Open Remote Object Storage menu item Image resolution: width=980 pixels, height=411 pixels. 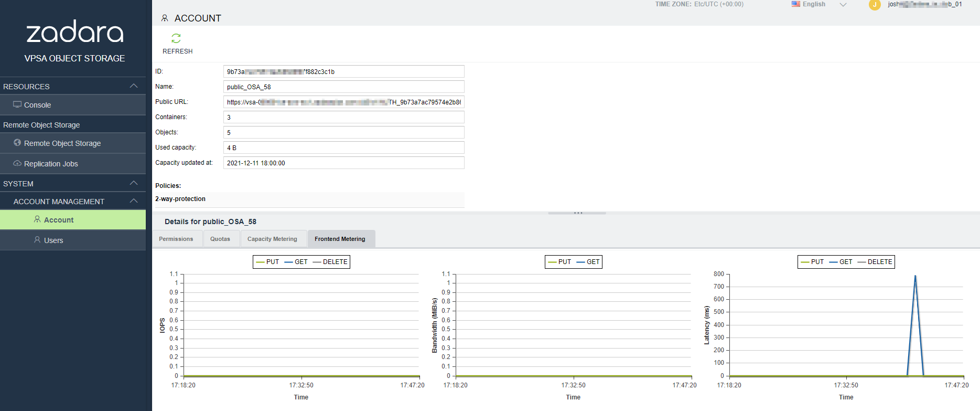[73, 143]
